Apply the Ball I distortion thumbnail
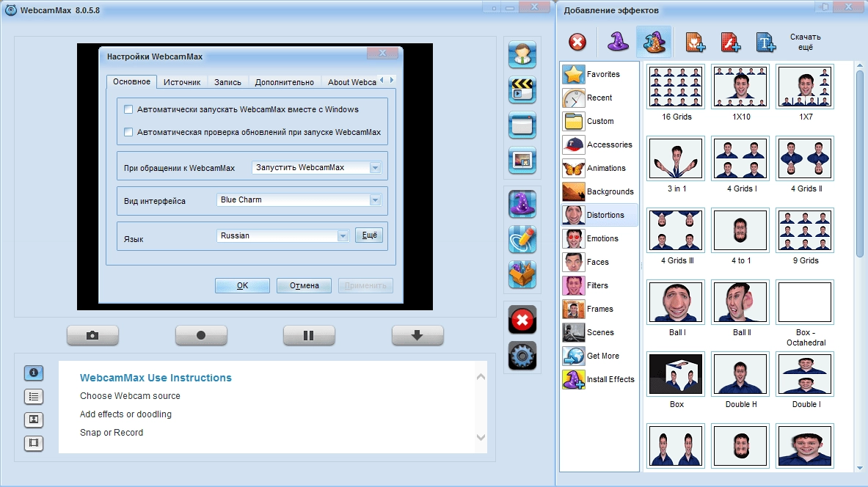 pos(676,302)
